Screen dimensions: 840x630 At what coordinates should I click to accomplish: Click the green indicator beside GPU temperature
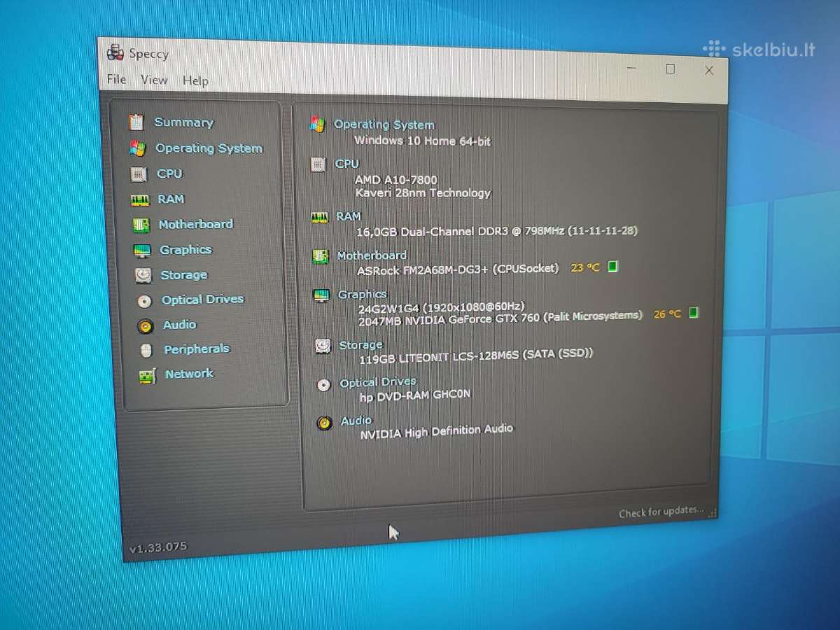pyautogui.click(x=694, y=313)
